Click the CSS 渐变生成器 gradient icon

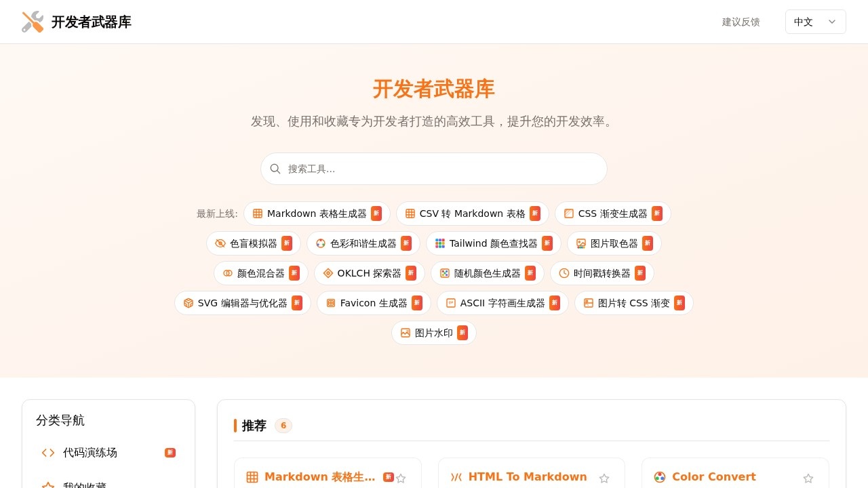coord(568,213)
